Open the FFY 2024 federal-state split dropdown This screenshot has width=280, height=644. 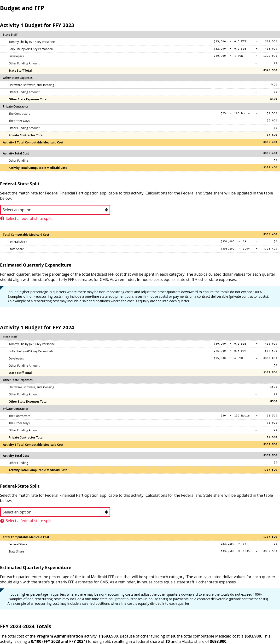(x=55, y=512)
